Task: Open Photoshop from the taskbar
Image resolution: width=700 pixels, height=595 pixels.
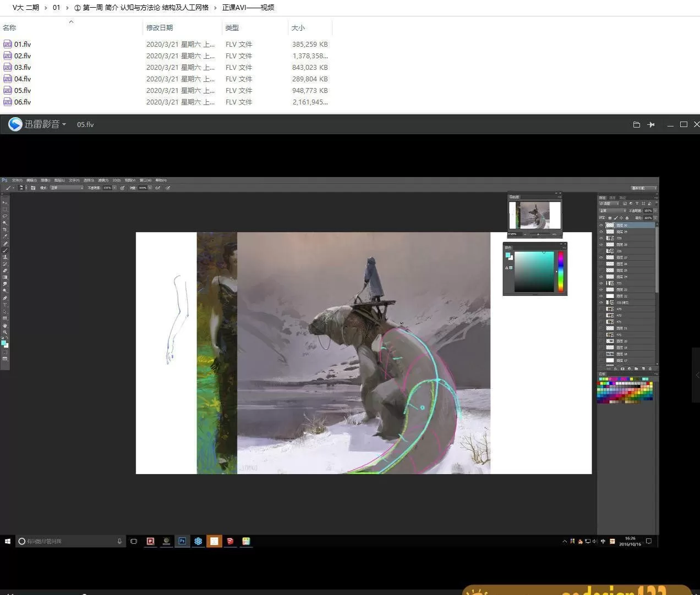Action: (x=182, y=541)
